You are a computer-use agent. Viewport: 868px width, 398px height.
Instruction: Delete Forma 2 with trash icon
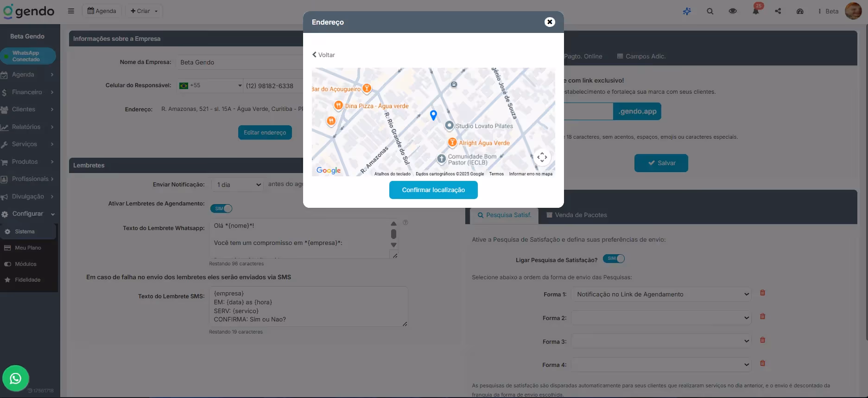[x=762, y=316]
